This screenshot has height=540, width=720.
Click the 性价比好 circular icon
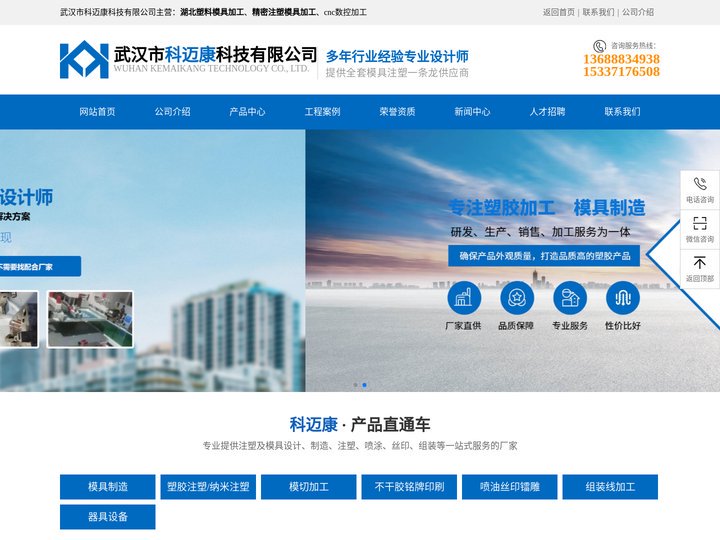pyautogui.click(x=623, y=298)
